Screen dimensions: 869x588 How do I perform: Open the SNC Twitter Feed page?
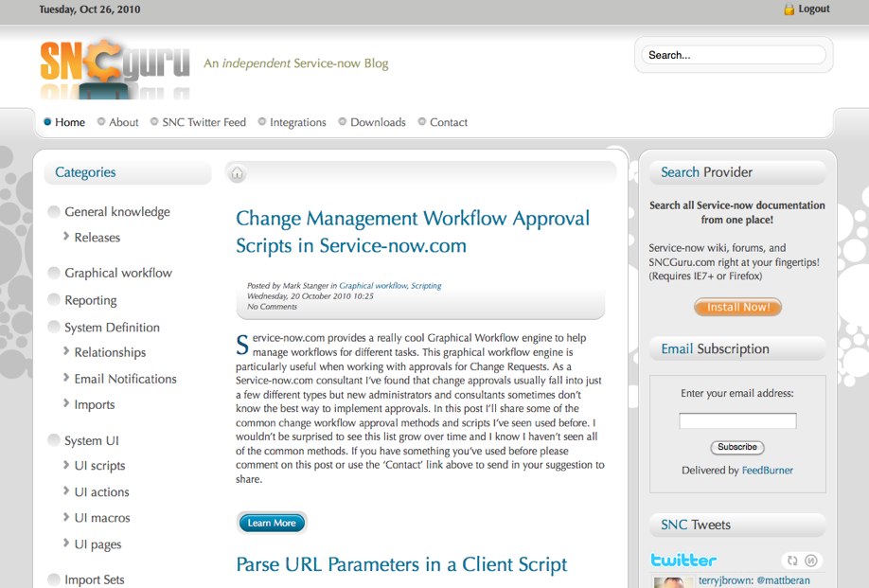pyautogui.click(x=204, y=122)
